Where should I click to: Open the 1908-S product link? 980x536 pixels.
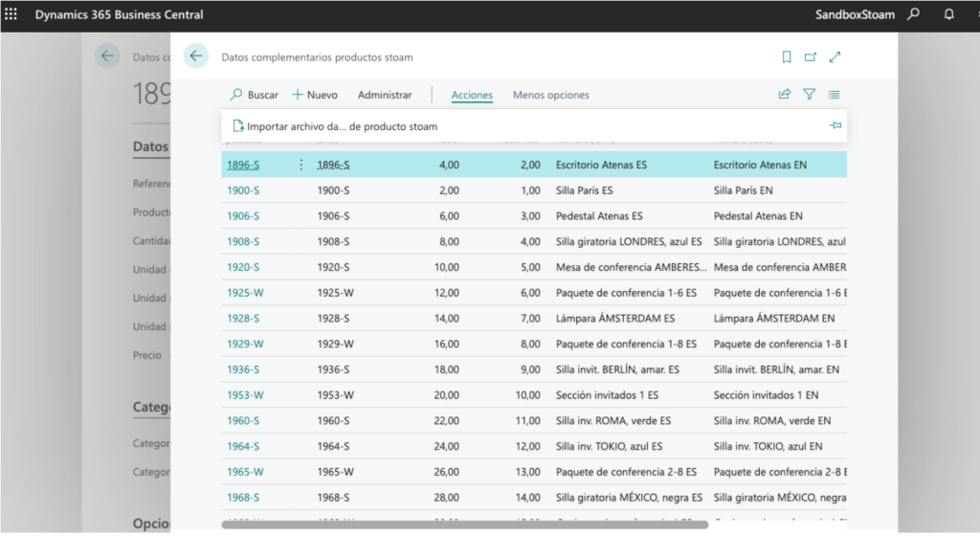[x=242, y=242]
